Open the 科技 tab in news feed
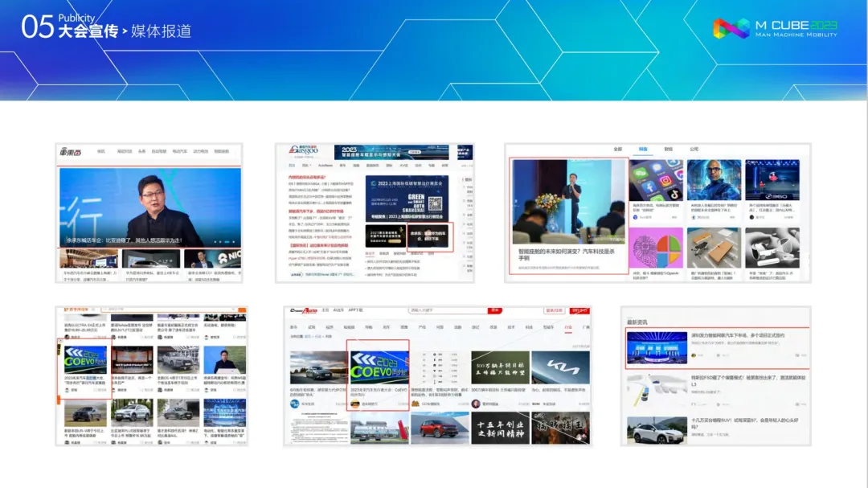The width and height of the screenshot is (868, 488). tap(643, 149)
